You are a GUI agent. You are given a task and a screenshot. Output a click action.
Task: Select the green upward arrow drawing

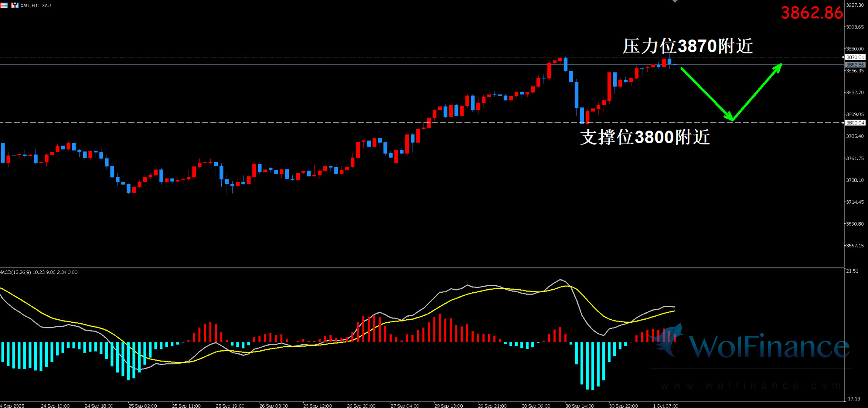click(757, 92)
